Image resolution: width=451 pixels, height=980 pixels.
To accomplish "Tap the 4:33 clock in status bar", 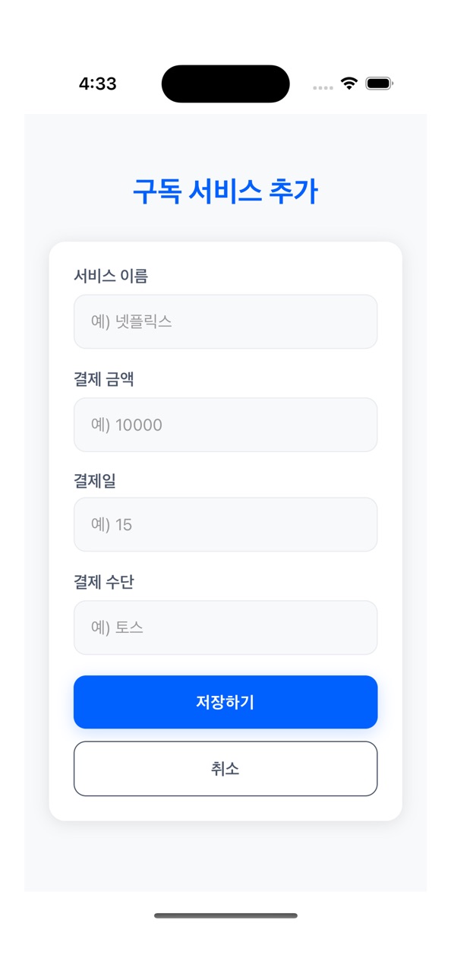I will 98,84.
